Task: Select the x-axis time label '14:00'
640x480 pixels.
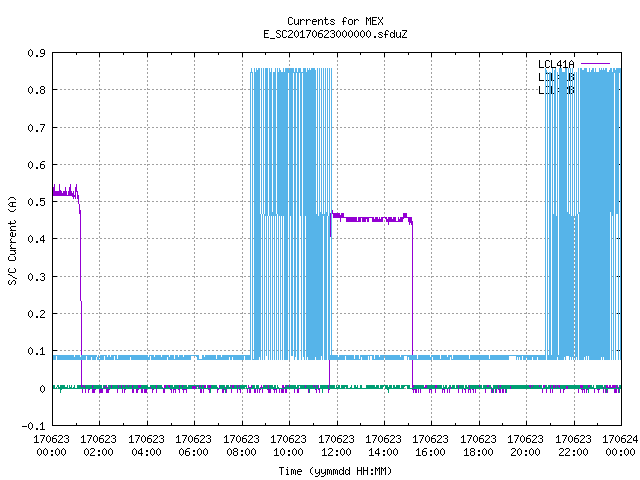Action: click(383, 452)
